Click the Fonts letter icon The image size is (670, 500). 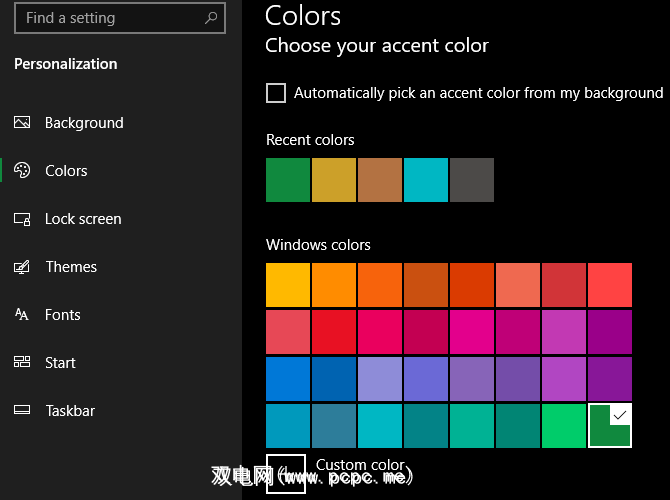click(x=22, y=315)
